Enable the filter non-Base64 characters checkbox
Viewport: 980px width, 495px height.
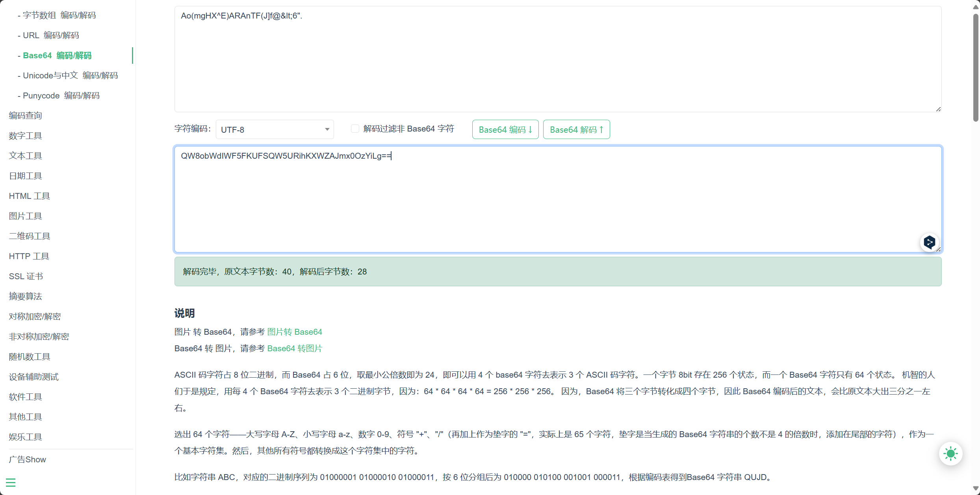(355, 129)
